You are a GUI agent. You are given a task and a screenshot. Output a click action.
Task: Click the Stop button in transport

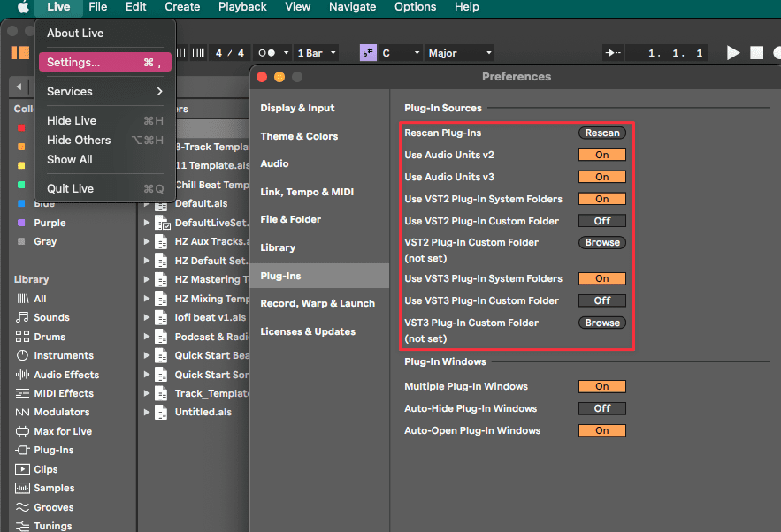756,53
